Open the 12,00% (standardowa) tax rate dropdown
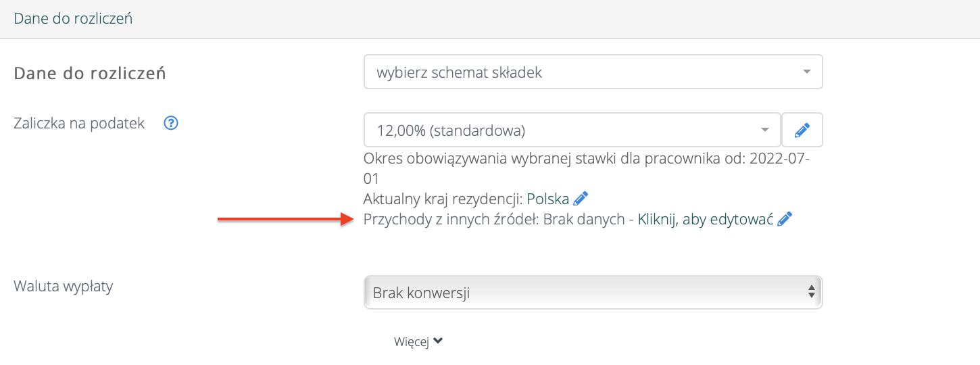Screen dimensions: 980x365 point(561,130)
